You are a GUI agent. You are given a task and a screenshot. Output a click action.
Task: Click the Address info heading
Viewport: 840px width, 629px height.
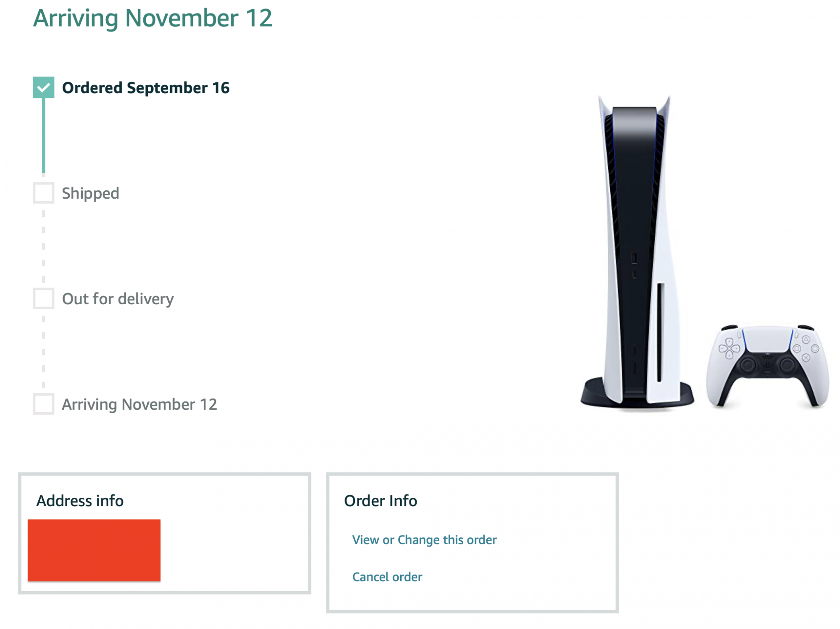tap(80, 501)
